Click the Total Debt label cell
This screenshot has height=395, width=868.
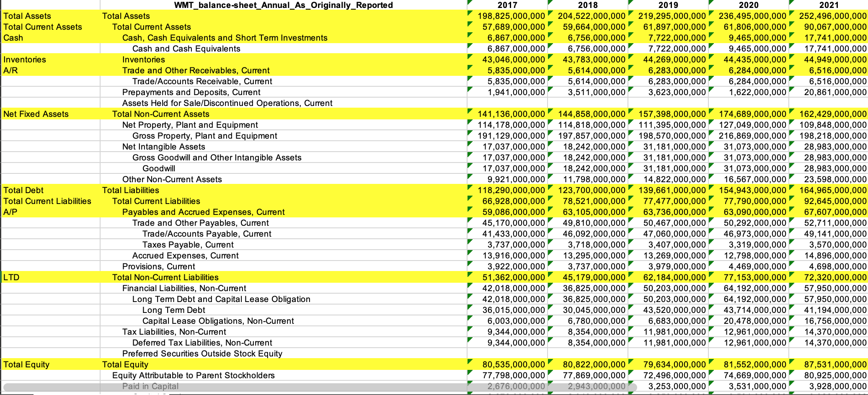50,190
